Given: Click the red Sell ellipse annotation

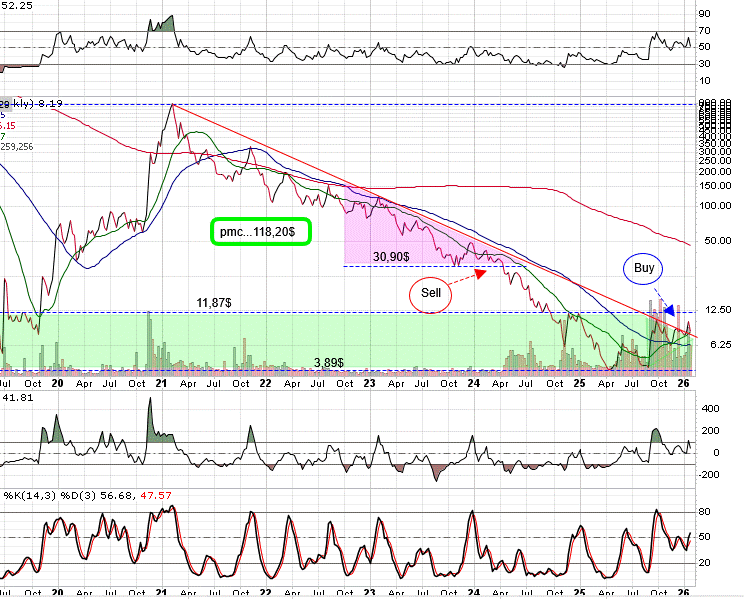Looking at the screenshot, I should [x=431, y=293].
